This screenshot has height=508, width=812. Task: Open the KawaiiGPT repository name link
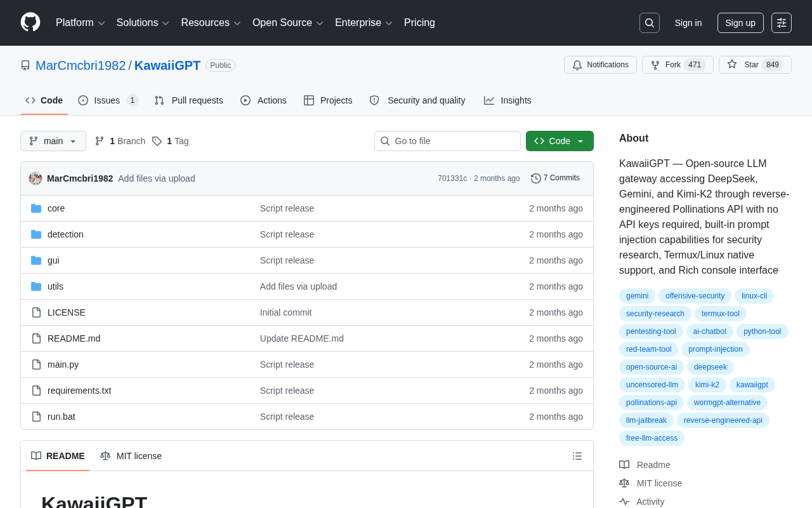click(167, 65)
